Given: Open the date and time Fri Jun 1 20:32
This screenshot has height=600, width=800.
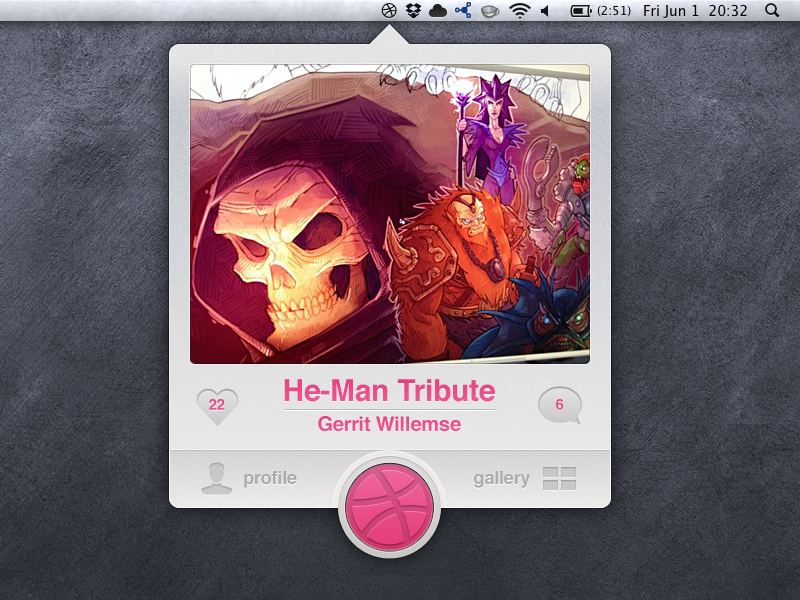Looking at the screenshot, I should [x=695, y=11].
